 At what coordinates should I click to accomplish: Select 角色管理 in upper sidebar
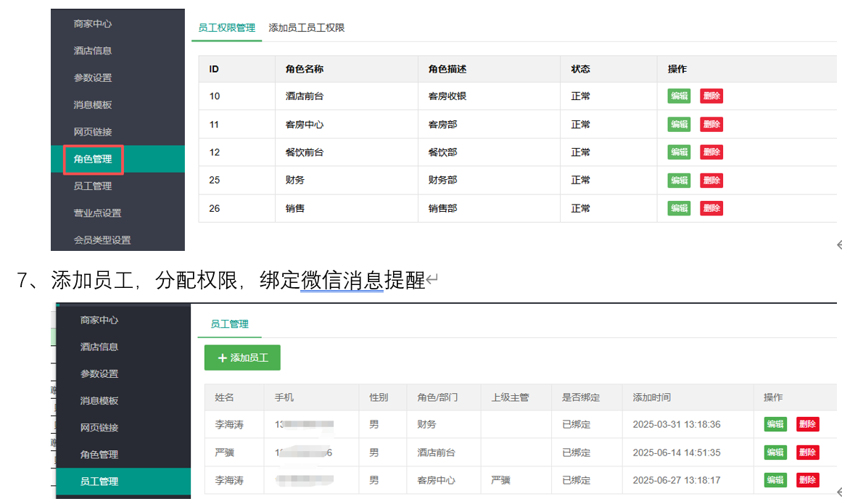point(93,159)
